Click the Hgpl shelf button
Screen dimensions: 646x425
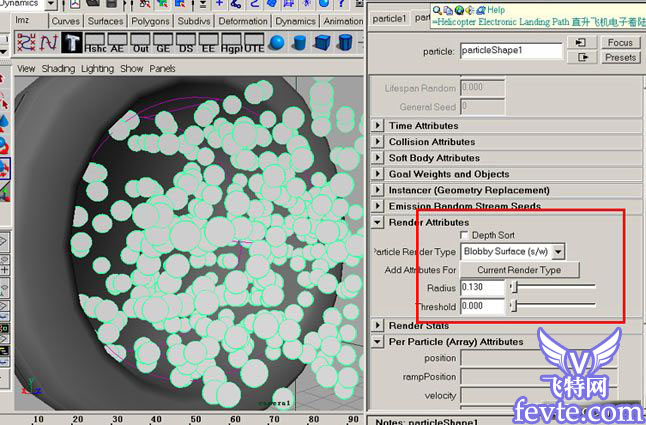(231, 43)
